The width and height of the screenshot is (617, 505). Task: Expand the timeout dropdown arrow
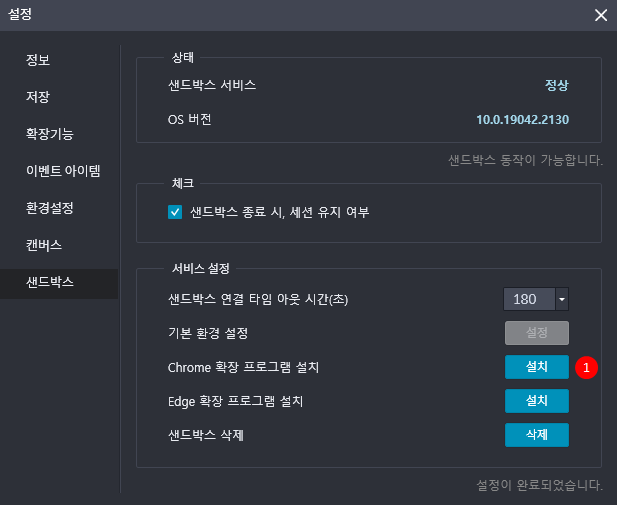click(561, 299)
